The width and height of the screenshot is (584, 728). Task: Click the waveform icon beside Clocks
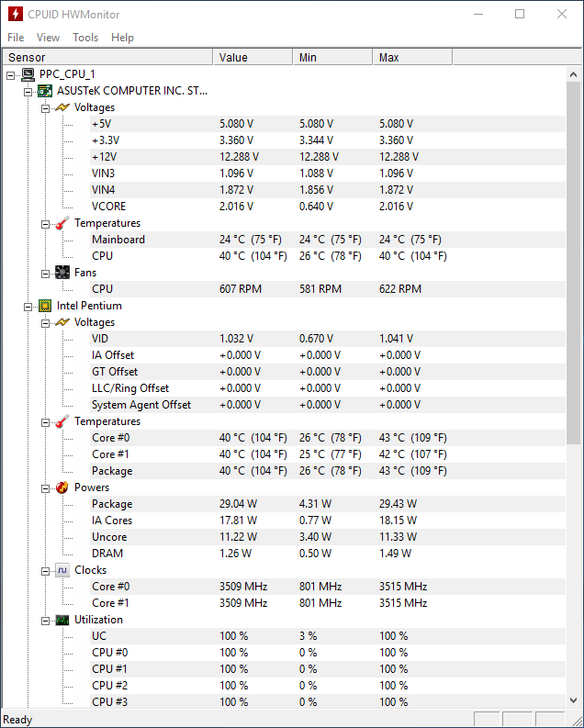[x=62, y=570]
